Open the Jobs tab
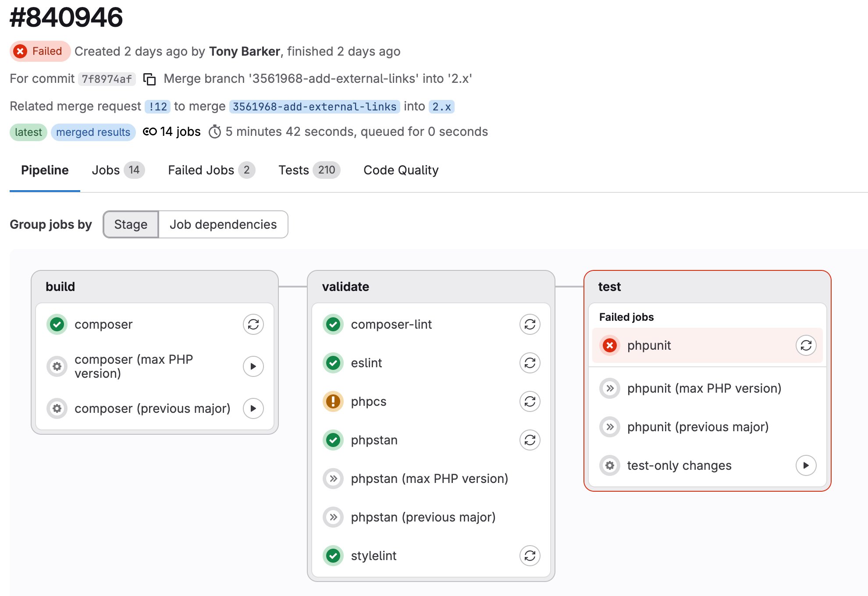Viewport: 868px width, 596px height. 118,170
